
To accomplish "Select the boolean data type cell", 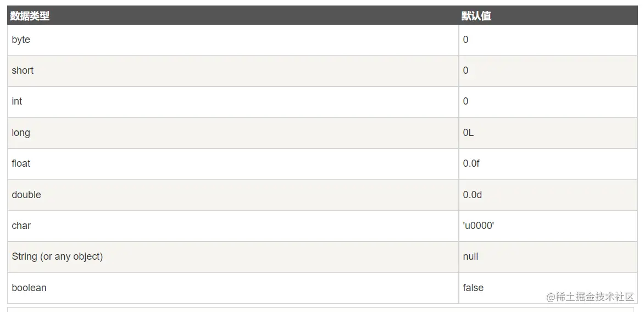I will pyautogui.click(x=29, y=288).
